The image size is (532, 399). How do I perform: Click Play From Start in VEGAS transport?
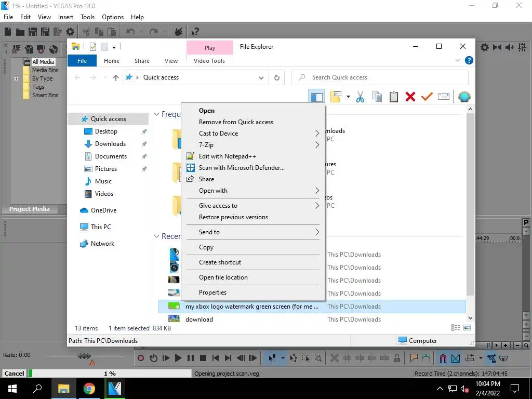(166, 358)
